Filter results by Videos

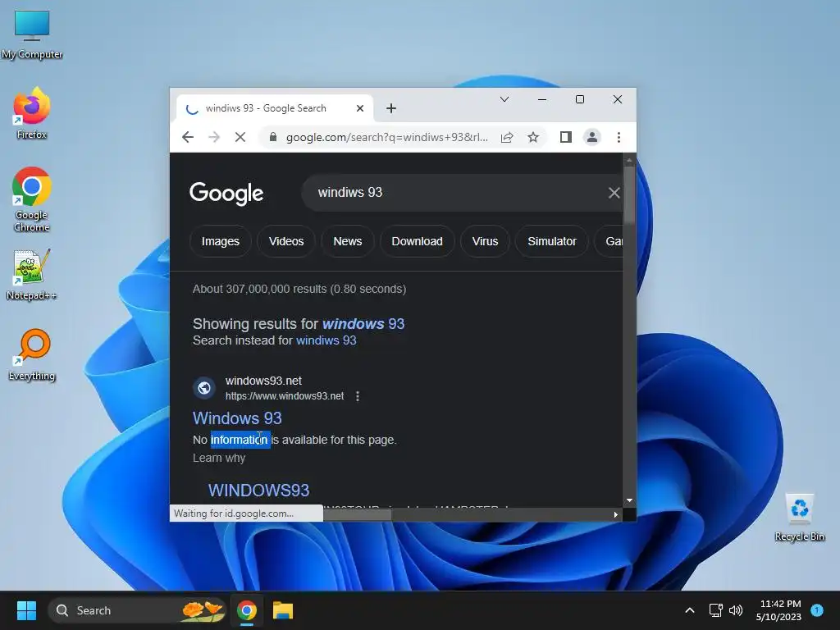click(x=286, y=242)
